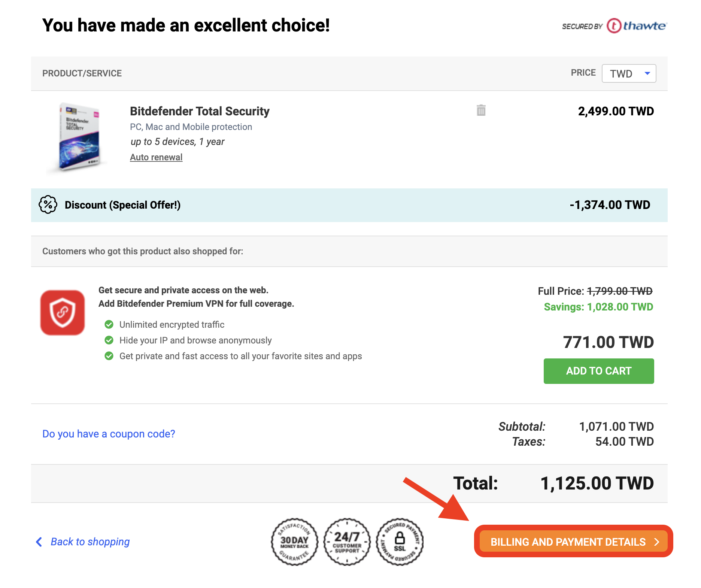Click the thawte security logo
Viewport: 701px width, 588px height.
pyautogui.click(x=614, y=26)
